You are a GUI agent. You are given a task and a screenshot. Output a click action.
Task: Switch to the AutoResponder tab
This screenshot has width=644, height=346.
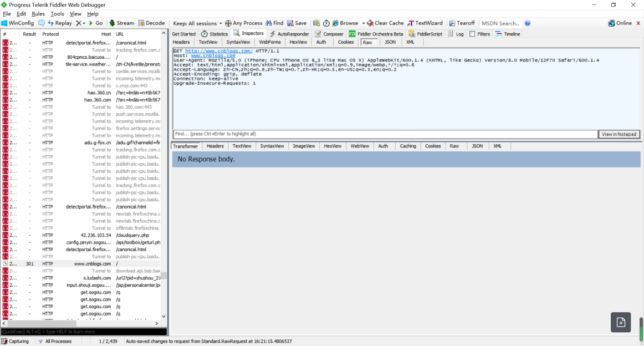(x=289, y=34)
